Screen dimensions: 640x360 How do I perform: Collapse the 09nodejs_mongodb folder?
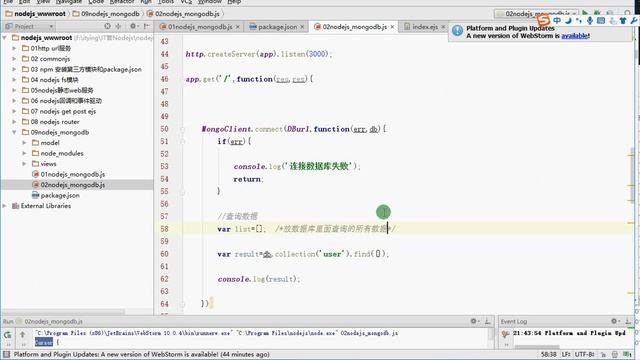[14, 132]
